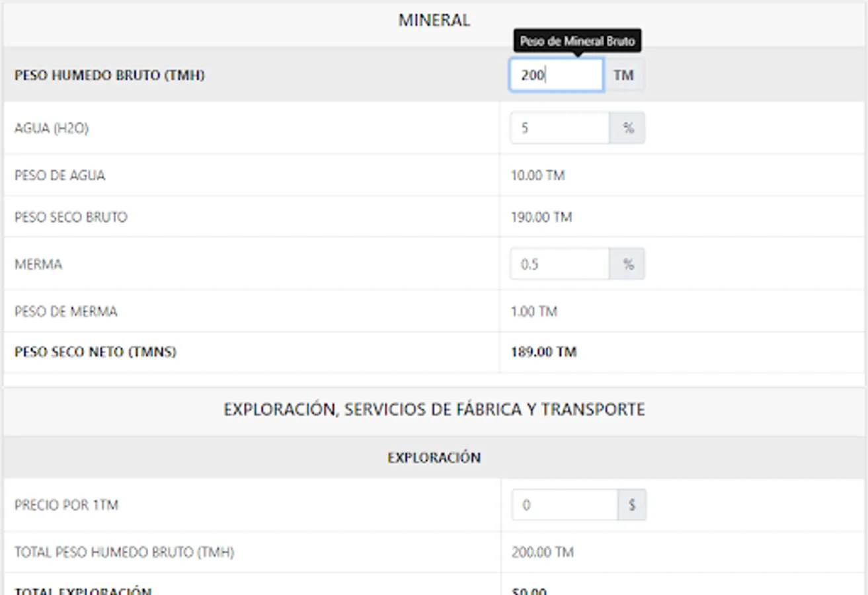
Task: Click the $ symbol beside Precio input
Action: (x=632, y=506)
